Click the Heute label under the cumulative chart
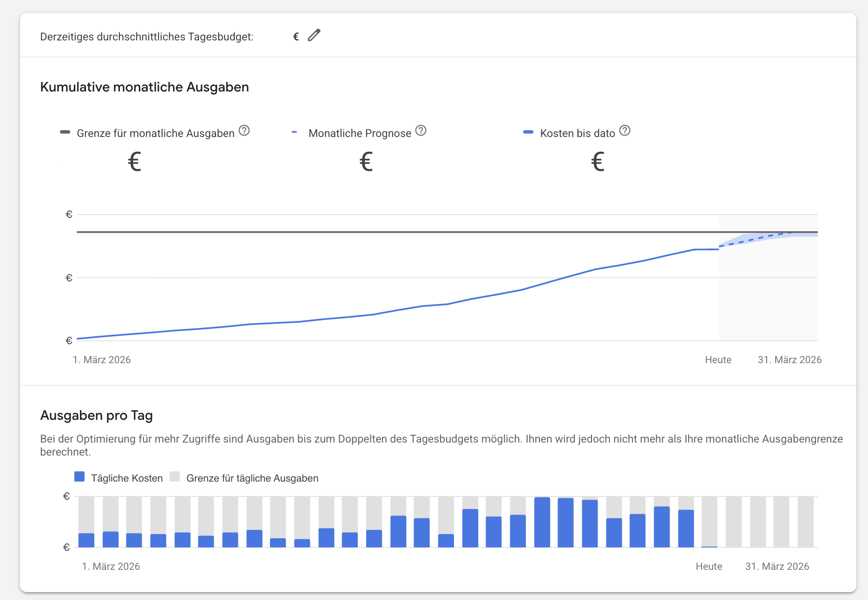The image size is (868, 600). click(x=718, y=360)
